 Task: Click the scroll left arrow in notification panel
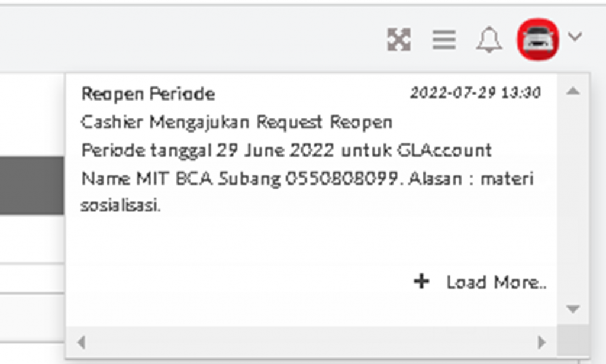[81, 342]
